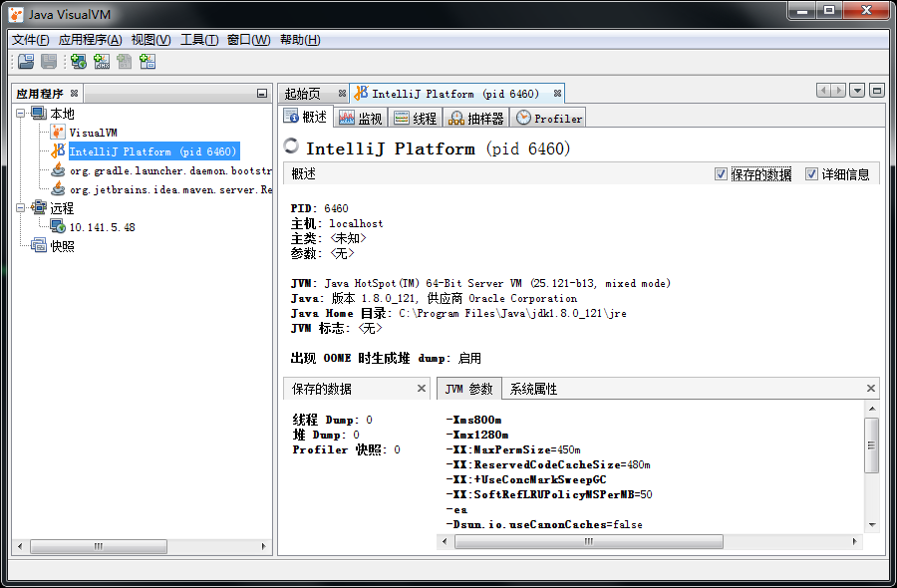897x588 pixels.
Task: Click JVM arguments horizontal scroll left arrow
Action: (x=446, y=541)
